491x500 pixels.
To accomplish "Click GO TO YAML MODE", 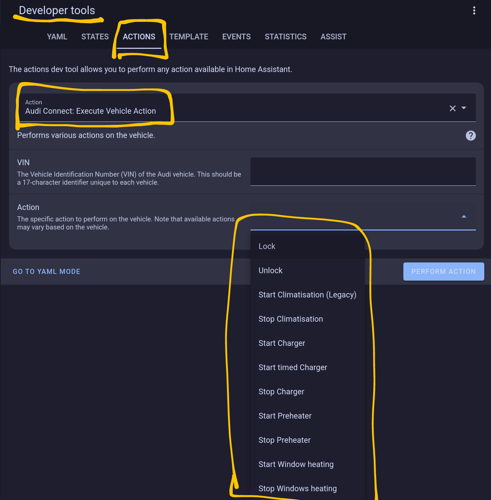I will click(46, 272).
